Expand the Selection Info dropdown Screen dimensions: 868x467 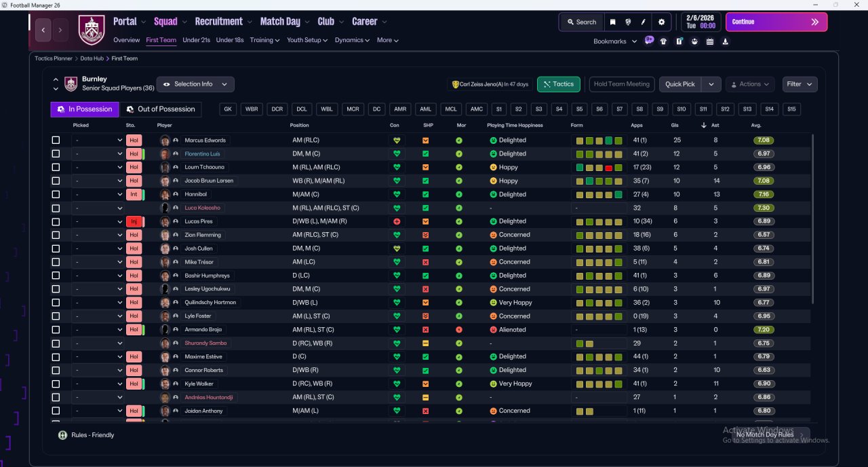click(195, 84)
